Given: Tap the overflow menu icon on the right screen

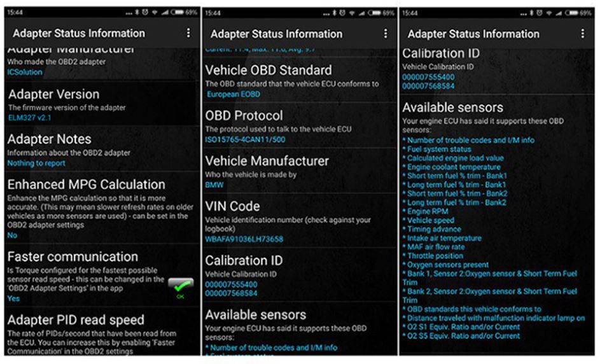Looking at the screenshot, I should pyautogui.click(x=582, y=34).
